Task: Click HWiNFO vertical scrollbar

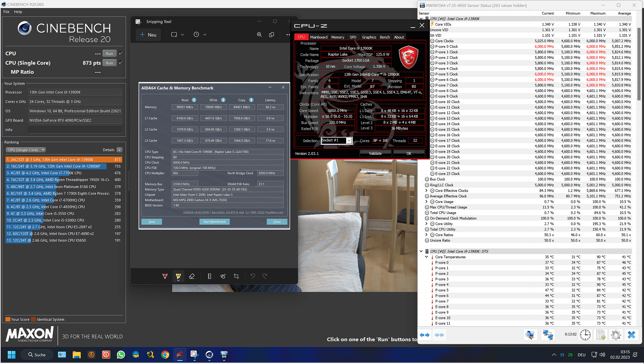Action: 639,64
